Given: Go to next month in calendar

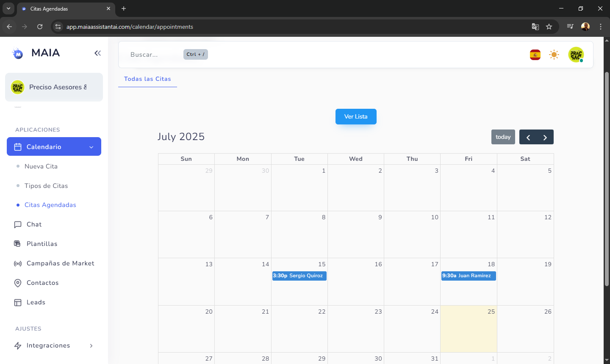Looking at the screenshot, I should tap(545, 137).
